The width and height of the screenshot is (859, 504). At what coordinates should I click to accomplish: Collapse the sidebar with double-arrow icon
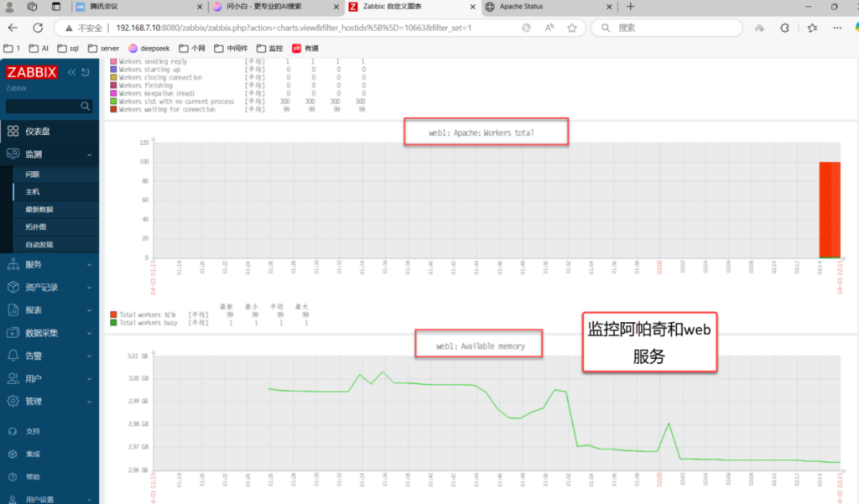(72, 72)
